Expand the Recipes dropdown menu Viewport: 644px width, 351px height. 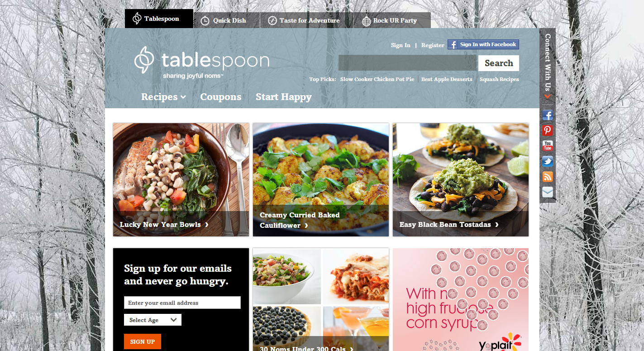pyautogui.click(x=163, y=96)
